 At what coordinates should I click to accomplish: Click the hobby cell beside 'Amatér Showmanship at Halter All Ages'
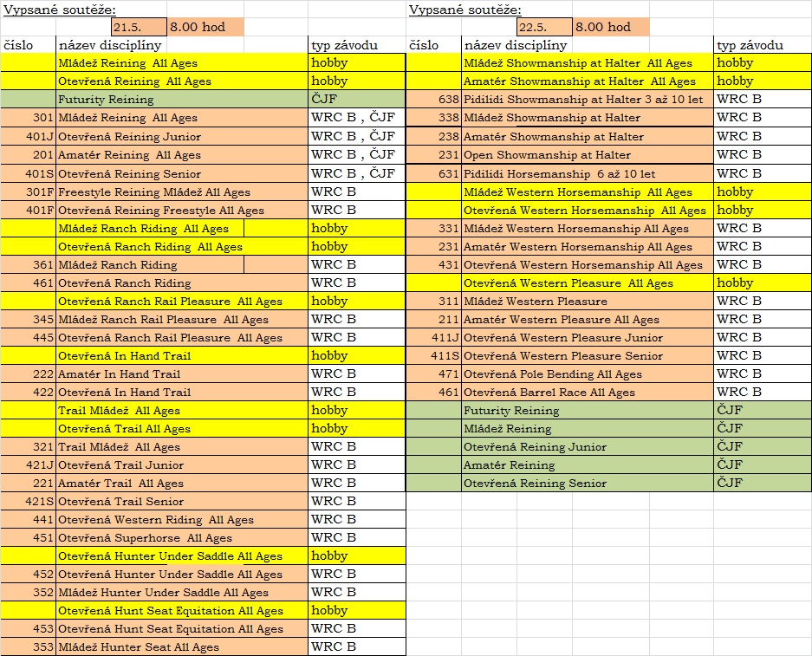763,81
